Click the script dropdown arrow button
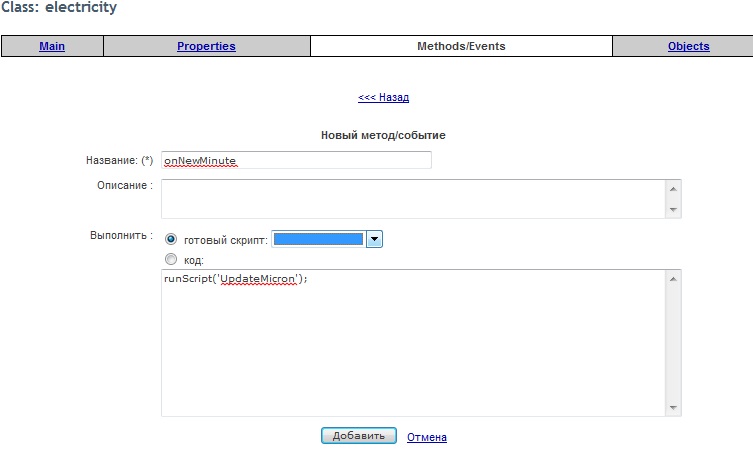 click(375, 239)
